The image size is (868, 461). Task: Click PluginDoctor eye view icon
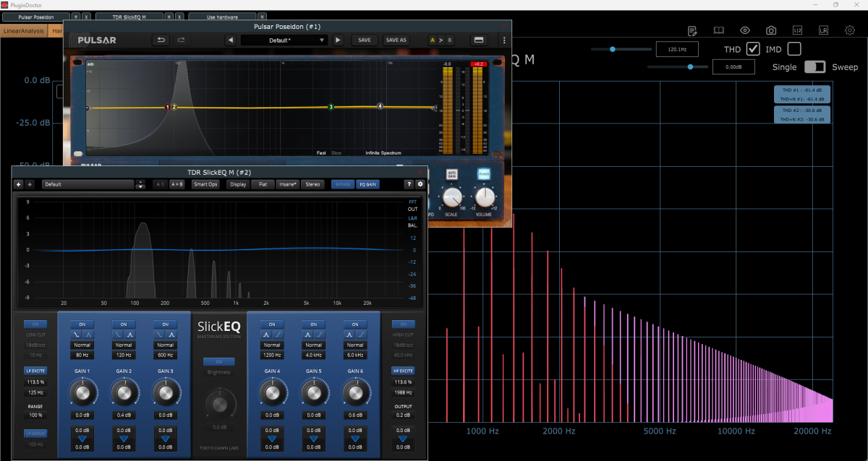745,30
